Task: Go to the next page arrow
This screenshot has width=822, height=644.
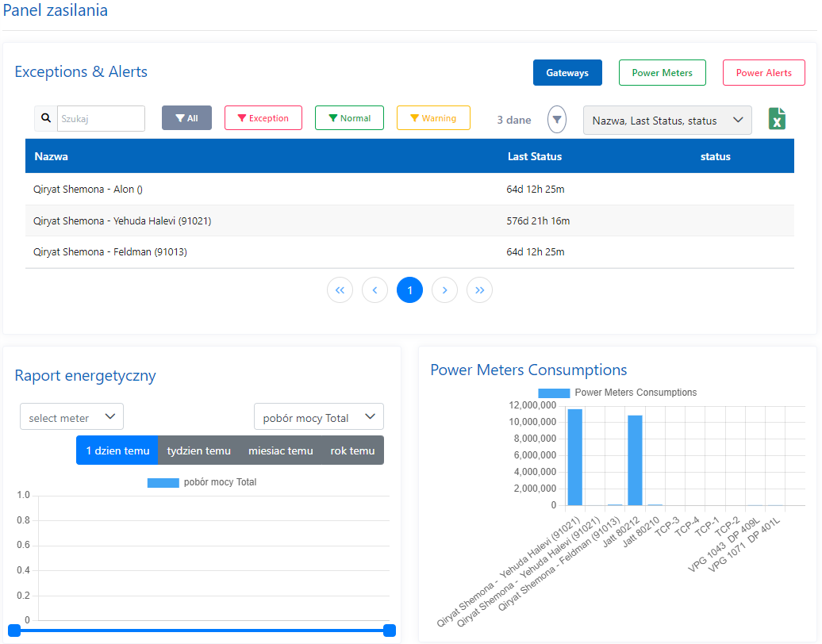Action: click(x=444, y=290)
